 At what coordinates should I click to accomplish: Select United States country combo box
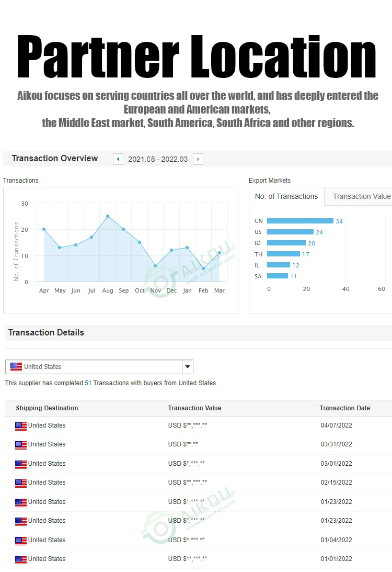(94, 367)
